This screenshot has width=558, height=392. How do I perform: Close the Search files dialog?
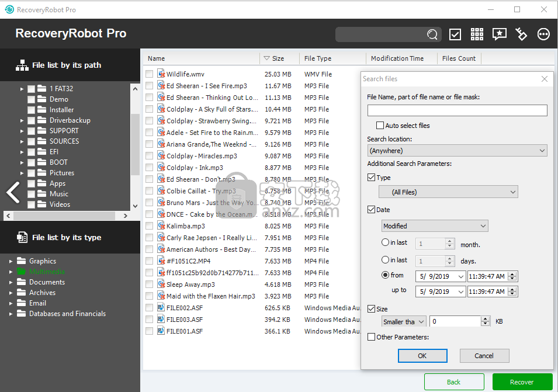(x=545, y=79)
